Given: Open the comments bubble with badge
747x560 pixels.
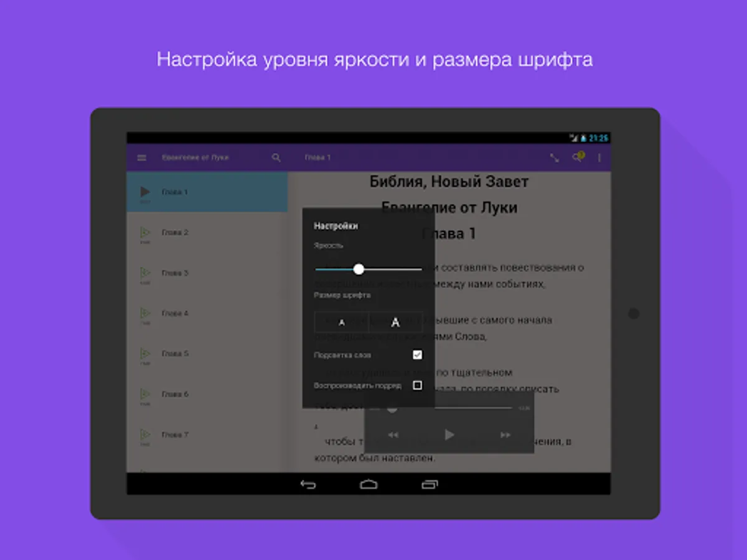Looking at the screenshot, I should (x=578, y=157).
